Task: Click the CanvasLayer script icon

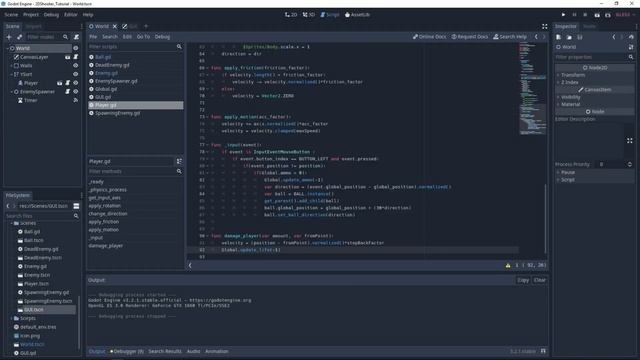Action: pos(76,57)
